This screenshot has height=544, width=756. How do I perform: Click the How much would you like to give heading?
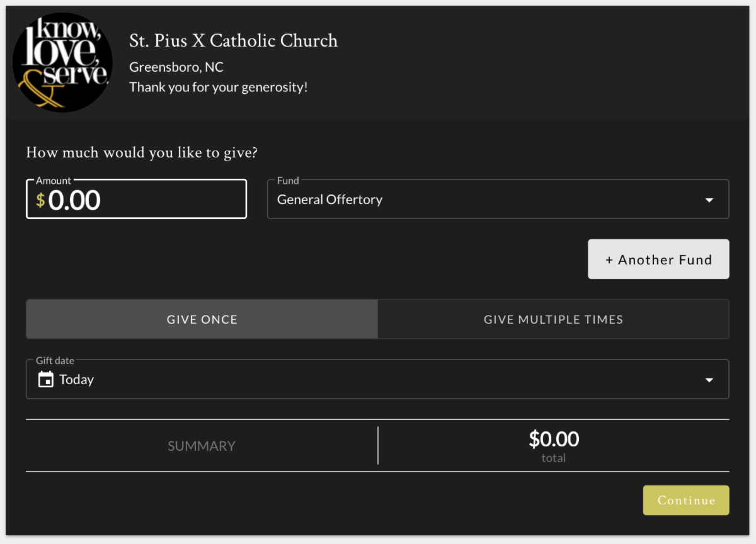(x=142, y=153)
